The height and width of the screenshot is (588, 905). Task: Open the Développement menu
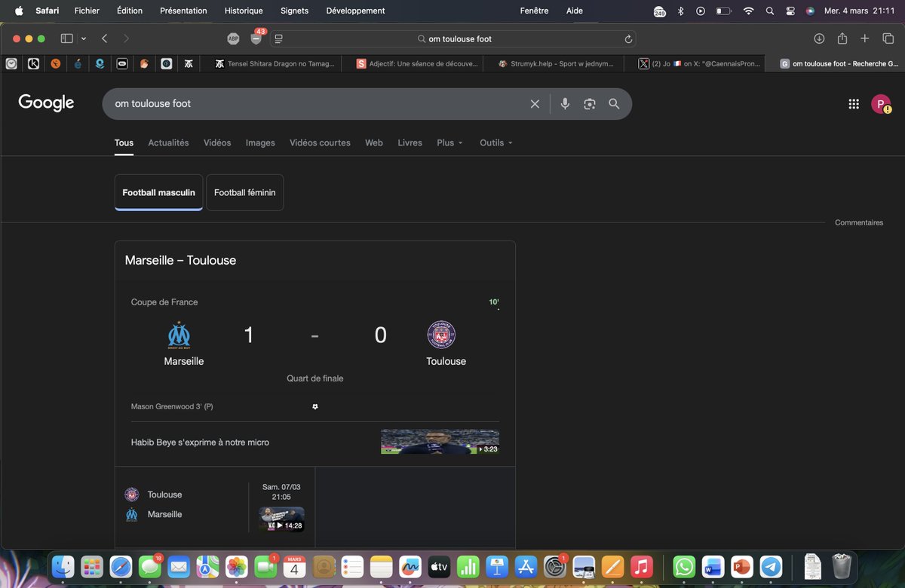click(x=355, y=11)
